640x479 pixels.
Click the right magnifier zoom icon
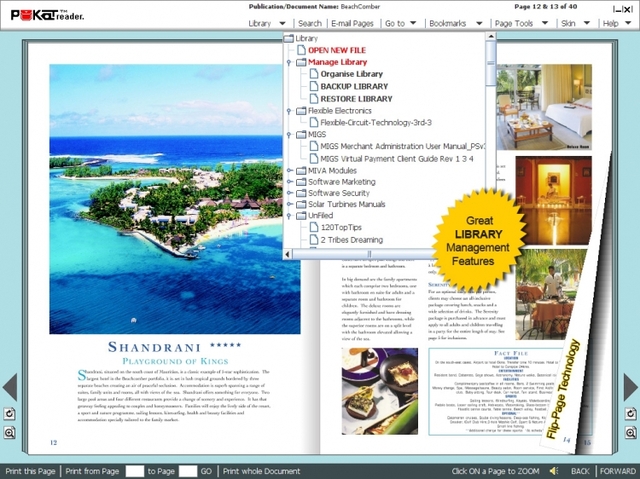tap(631, 432)
